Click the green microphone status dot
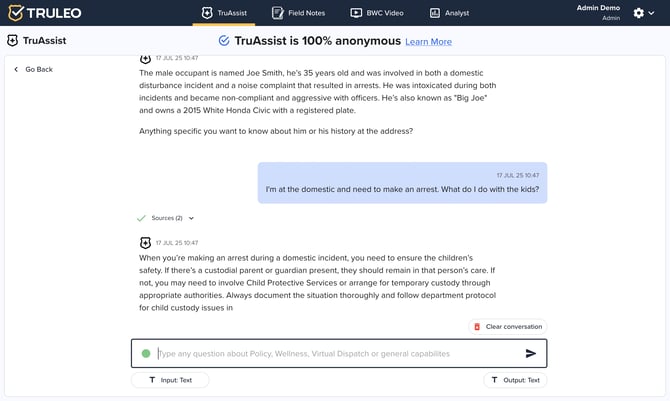 146,353
